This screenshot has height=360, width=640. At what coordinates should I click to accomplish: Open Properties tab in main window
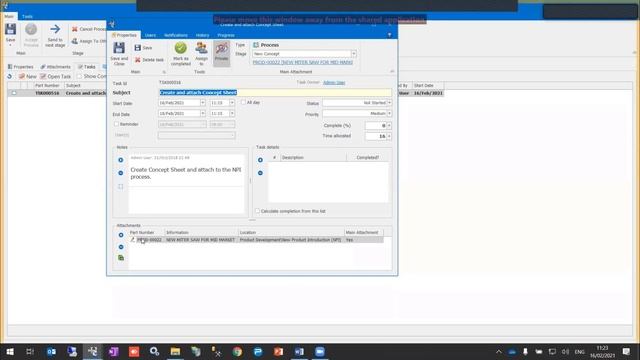point(20,67)
